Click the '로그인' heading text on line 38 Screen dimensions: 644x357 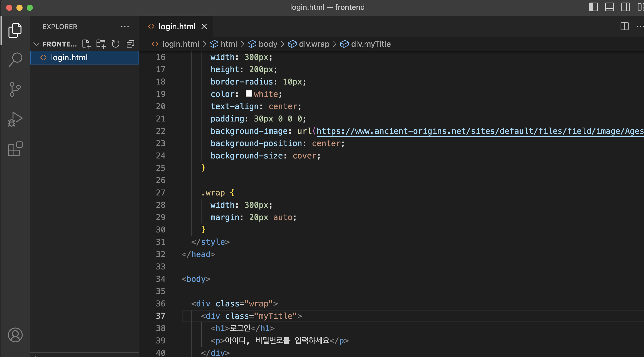(240, 328)
